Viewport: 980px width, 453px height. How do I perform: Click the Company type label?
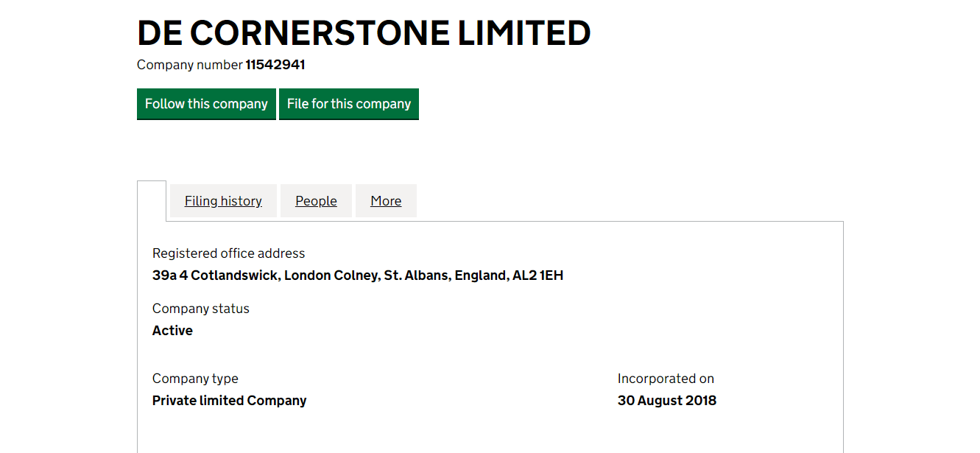(x=195, y=379)
